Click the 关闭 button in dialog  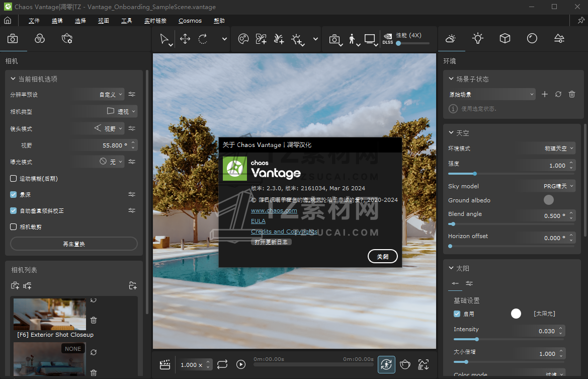pos(382,256)
